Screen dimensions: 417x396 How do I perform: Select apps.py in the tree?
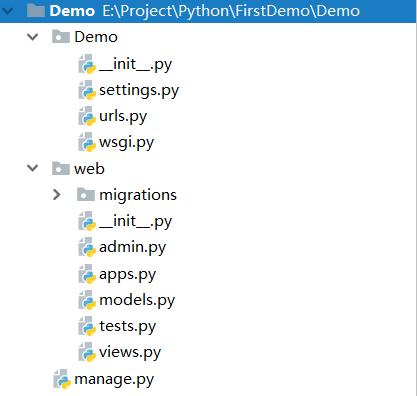(x=127, y=275)
